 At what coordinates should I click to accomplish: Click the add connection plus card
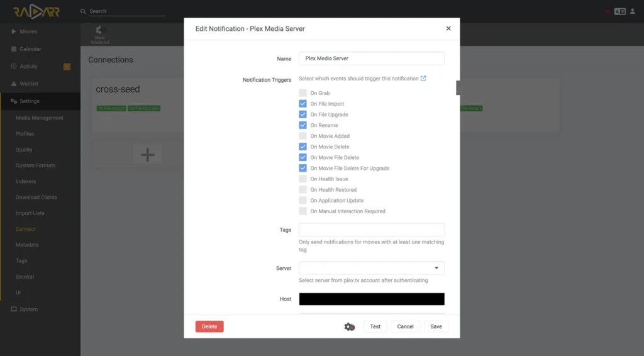pos(147,154)
